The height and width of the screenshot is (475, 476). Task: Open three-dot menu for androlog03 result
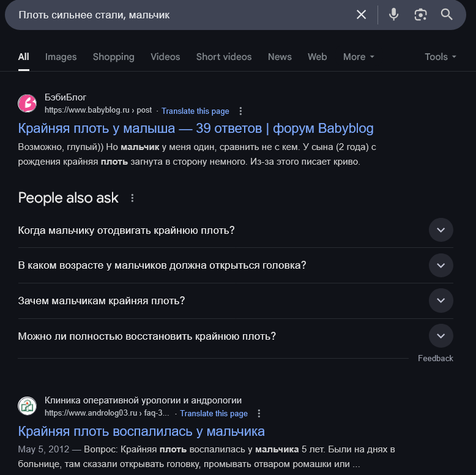[259, 413]
